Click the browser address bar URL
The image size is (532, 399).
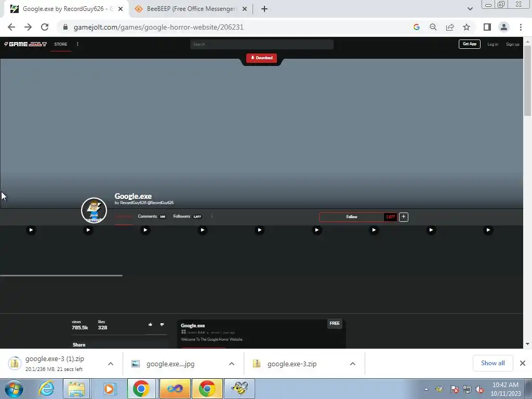tap(158, 27)
